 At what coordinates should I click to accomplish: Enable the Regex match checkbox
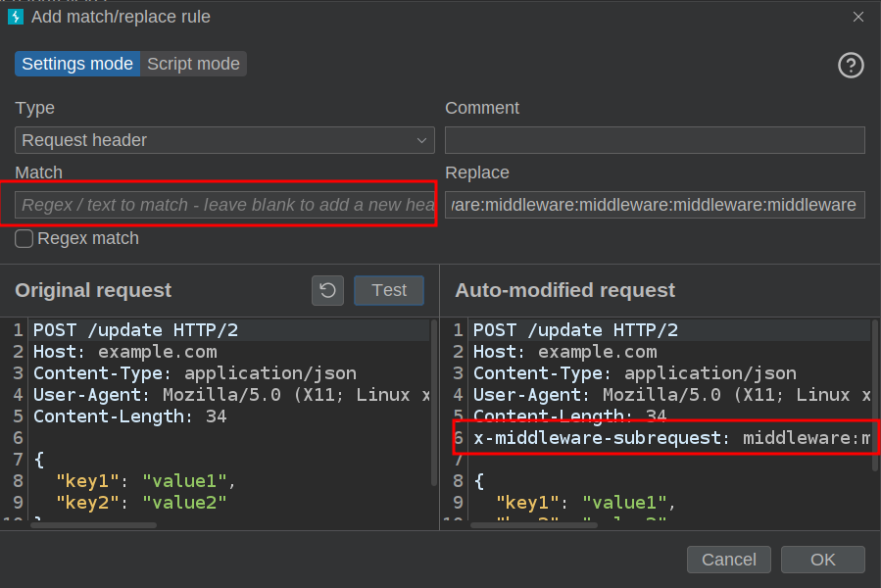[x=24, y=238]
